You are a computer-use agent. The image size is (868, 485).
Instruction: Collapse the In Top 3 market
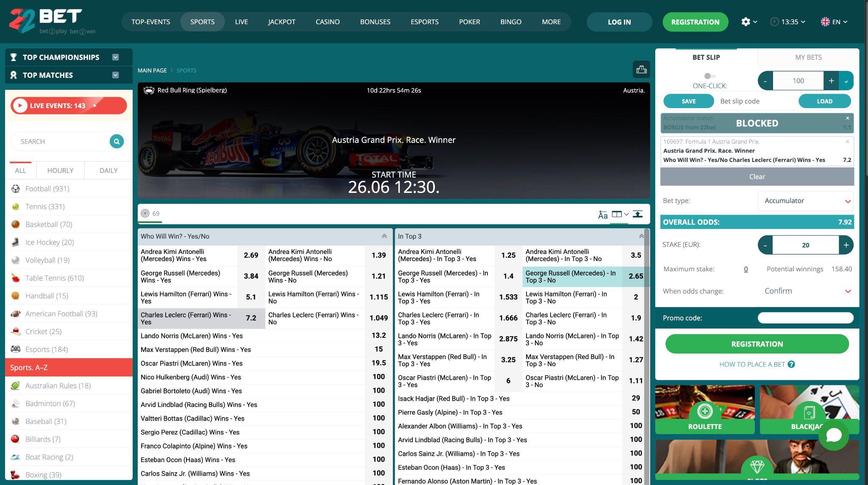pos(641,236)
